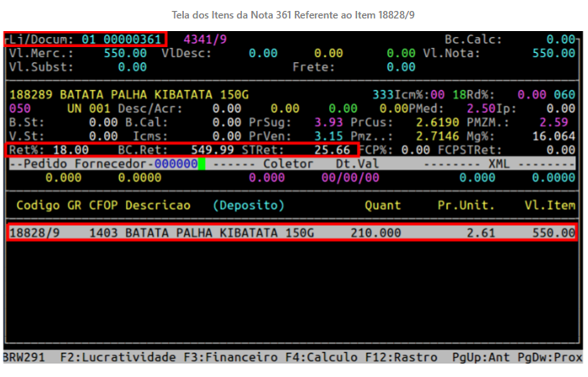Click the STRet value 25.66
Image resolution: width=588 pixels, height=377 pixels.
coord(332,149)
